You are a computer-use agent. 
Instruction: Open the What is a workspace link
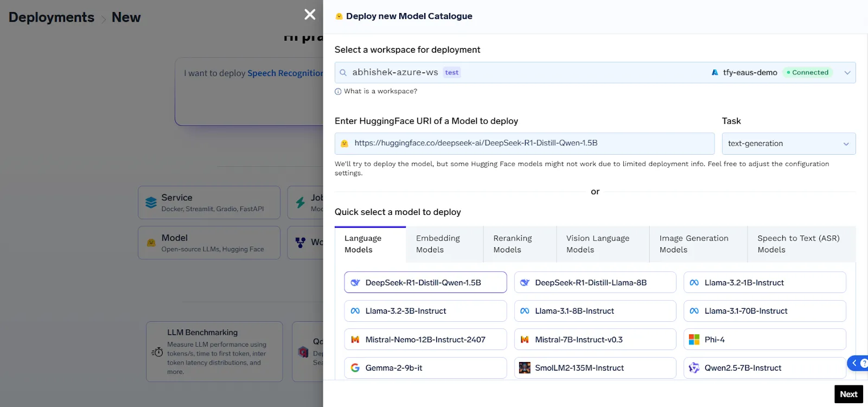click(380, 91)
